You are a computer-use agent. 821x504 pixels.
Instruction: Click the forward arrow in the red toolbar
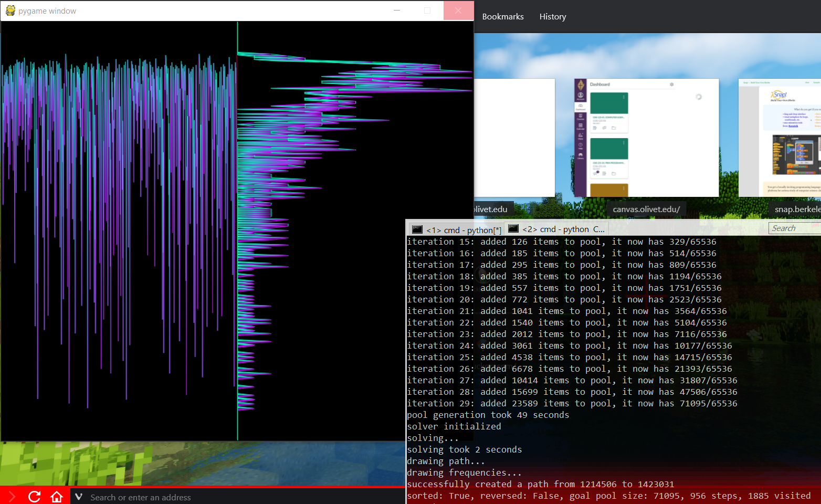pos(11,496)
